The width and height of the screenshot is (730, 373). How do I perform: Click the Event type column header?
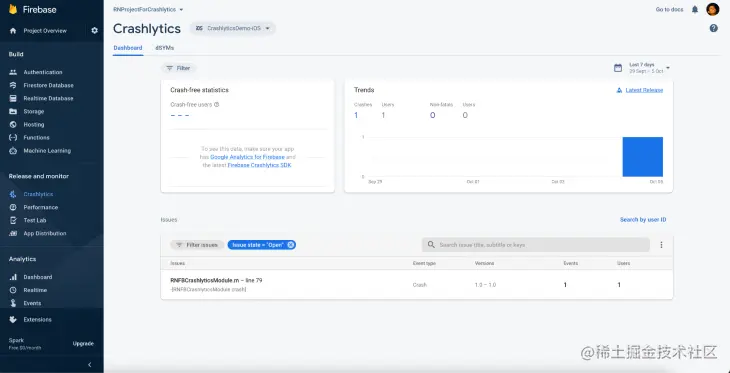tap(424, 264)
